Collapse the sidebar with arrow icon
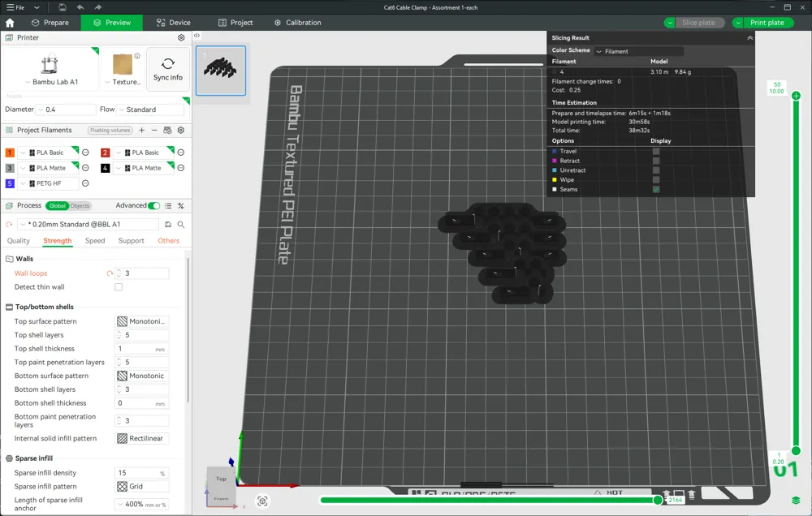The height and width of the screenshot is (516, 812). 197,36
